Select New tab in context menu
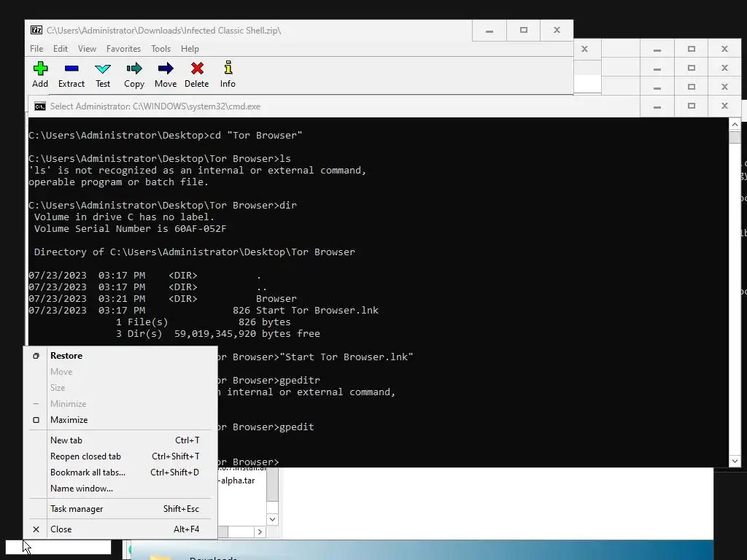The width and height of the screenshot is (747, 560). click(120, 440)
